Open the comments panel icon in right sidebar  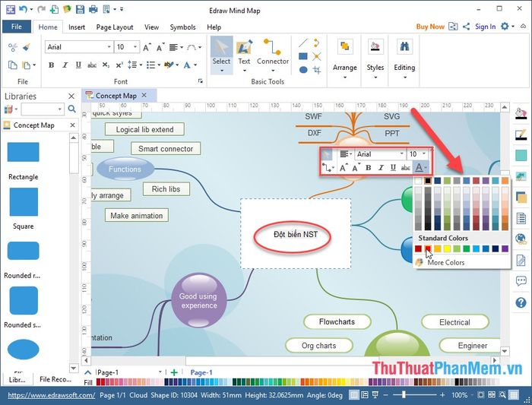click(521, 281)
